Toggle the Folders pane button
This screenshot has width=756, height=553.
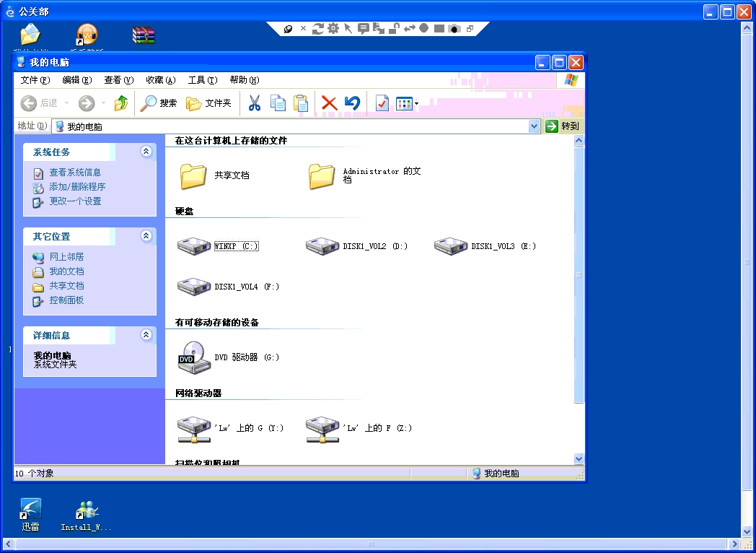pyautogui.click(x=208, y=103)
